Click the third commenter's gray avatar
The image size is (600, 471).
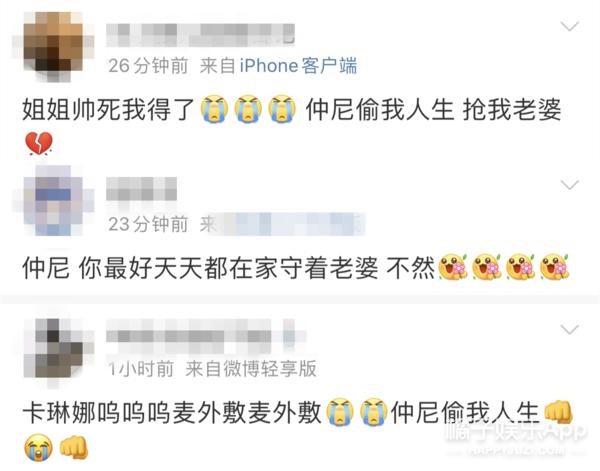point(53,349)
